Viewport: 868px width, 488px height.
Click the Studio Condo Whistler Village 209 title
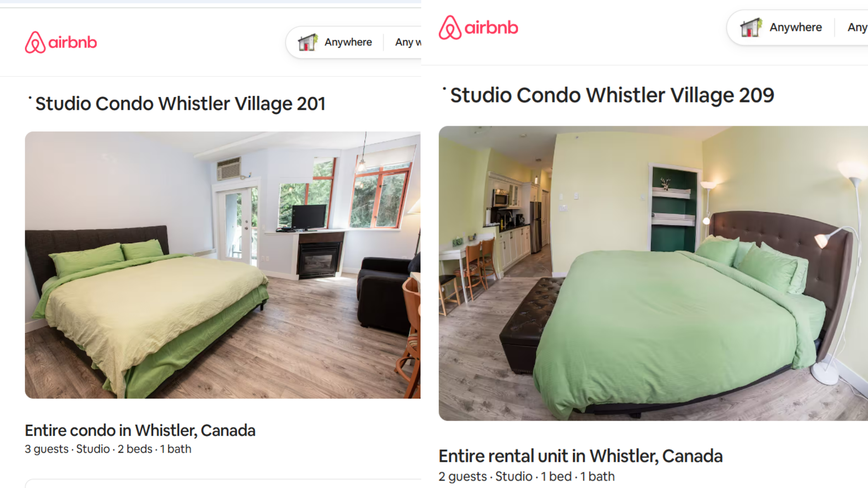click(612, 95)
